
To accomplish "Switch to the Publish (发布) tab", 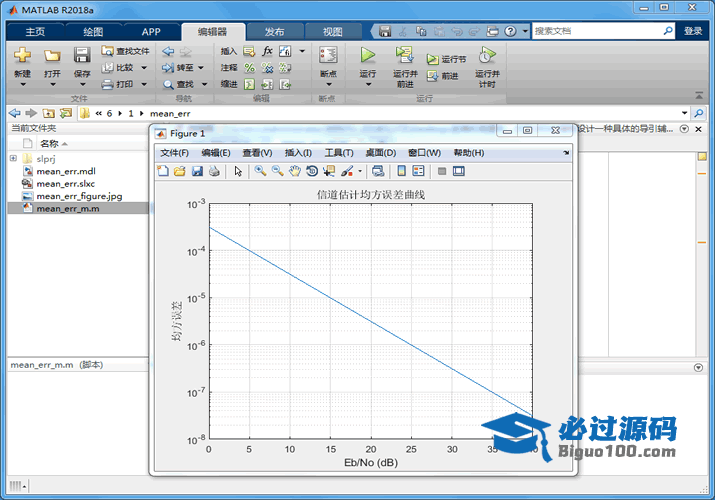I will (275, 31).
